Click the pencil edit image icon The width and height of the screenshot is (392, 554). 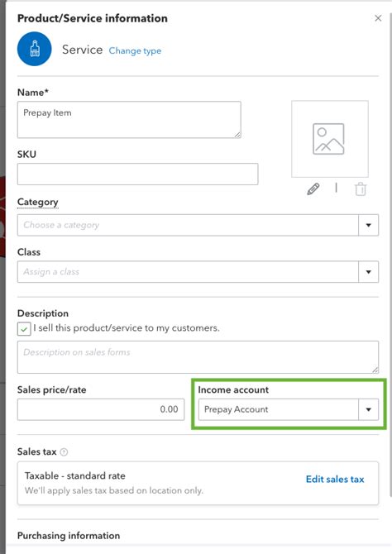pyautogui.click(x=313, y=189)
